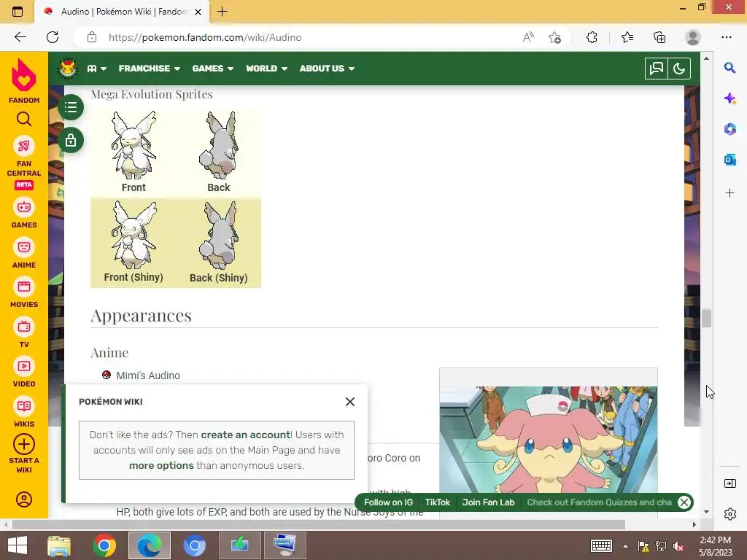Show hidden system tray icons
Screen dimensions: 747x560
(625, 546)
